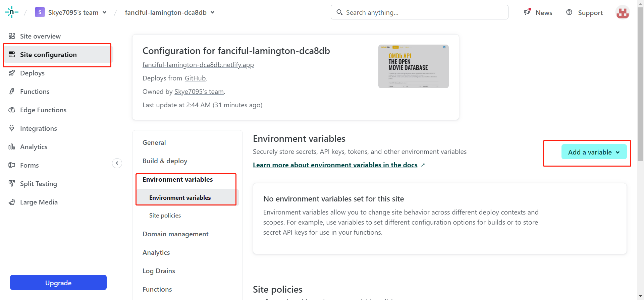Select the Environment variables sub-item
The width and height of the screenshot is (644, 300).
coord(180,198)
